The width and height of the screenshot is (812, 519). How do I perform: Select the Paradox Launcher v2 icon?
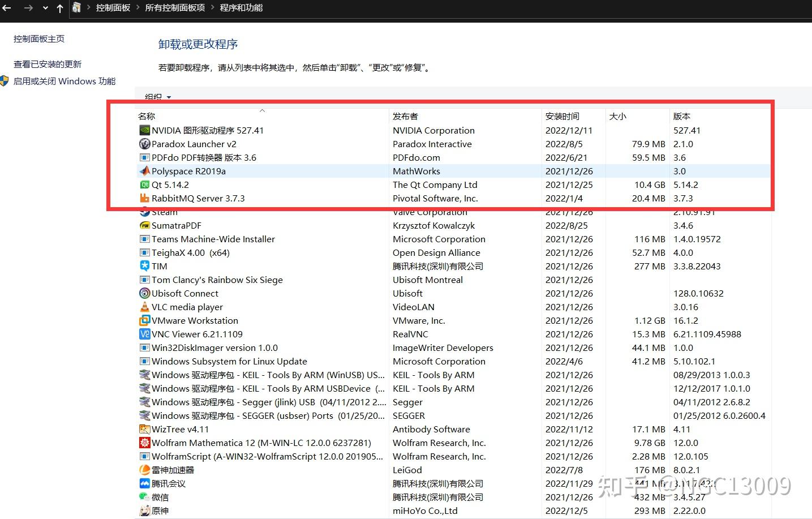(x=144, y=144)
